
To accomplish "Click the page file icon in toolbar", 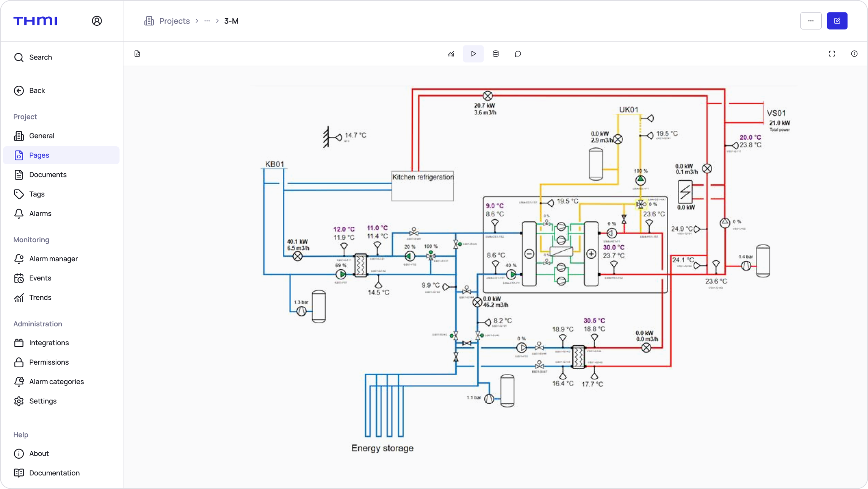I will [x=137, y=54].
